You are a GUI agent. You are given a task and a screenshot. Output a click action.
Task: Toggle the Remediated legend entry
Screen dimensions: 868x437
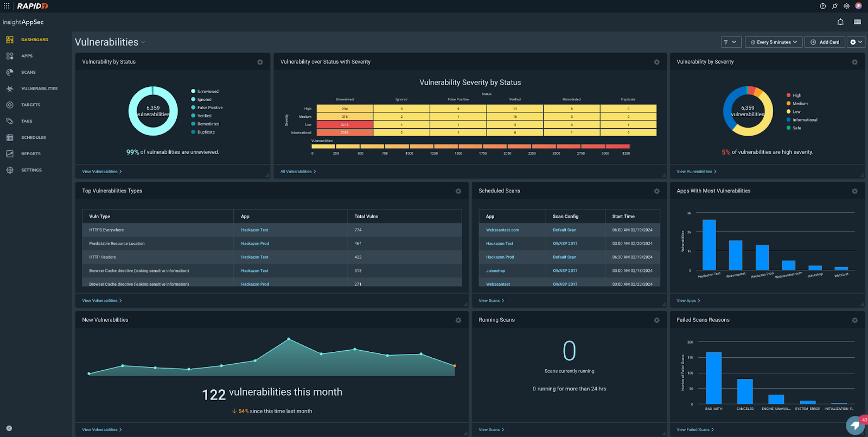208,124
